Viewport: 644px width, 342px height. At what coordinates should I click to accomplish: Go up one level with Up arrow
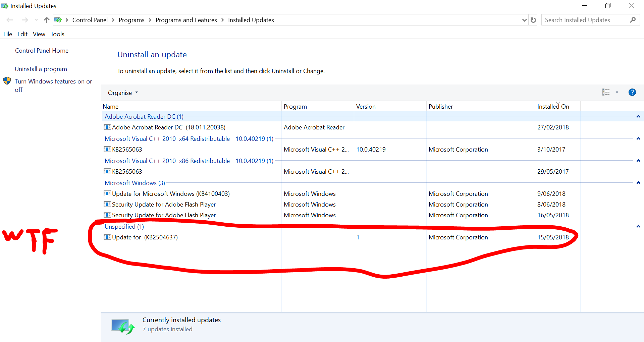47,20
